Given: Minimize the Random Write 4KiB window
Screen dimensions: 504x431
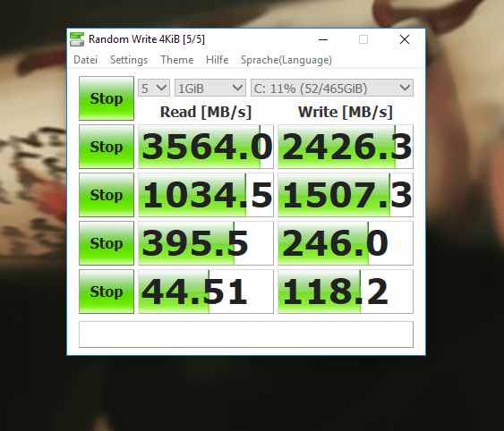Looking at the screenshot, I should (x=323, y=39).
